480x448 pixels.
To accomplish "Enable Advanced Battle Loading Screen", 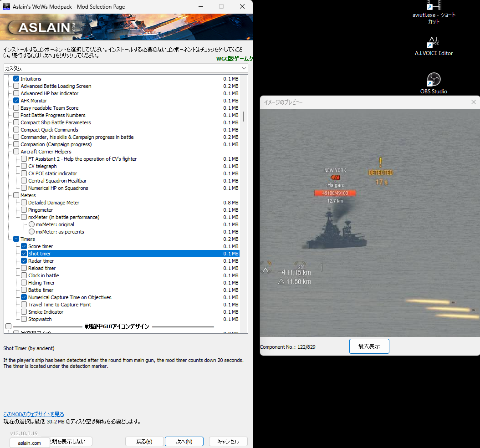I will point(16,86).
